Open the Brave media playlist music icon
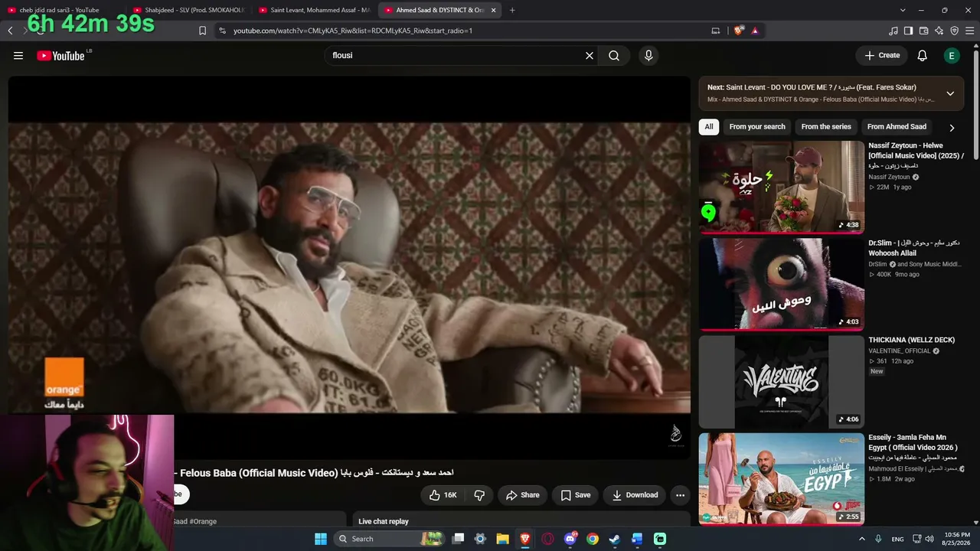 pos(893,31)
